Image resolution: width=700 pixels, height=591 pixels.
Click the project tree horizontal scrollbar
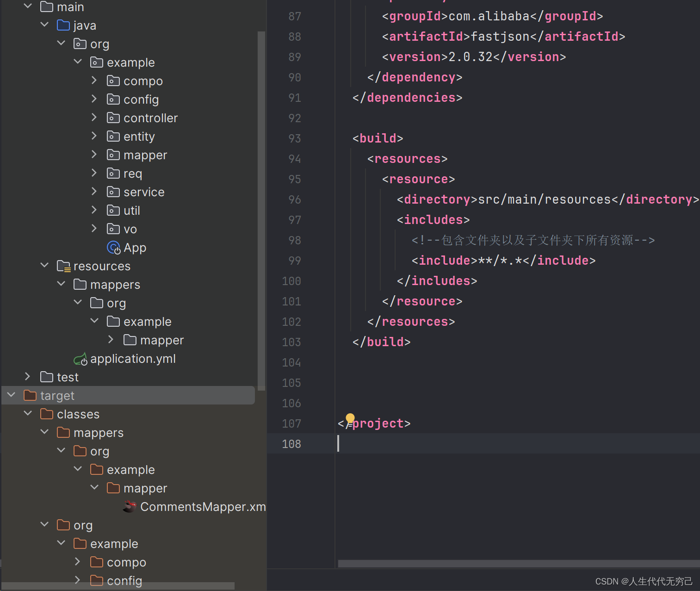coord(118,586)
